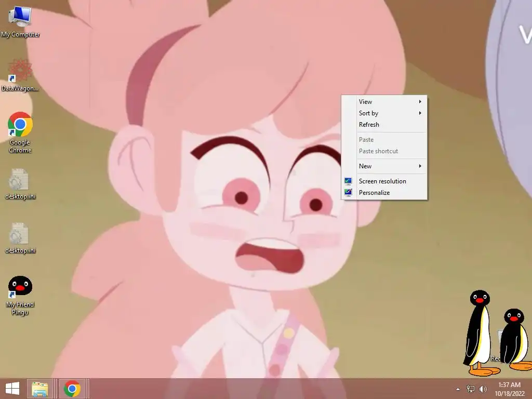532x399 pixels.
Task: Open the network tray icon
Action: (471, 389)
